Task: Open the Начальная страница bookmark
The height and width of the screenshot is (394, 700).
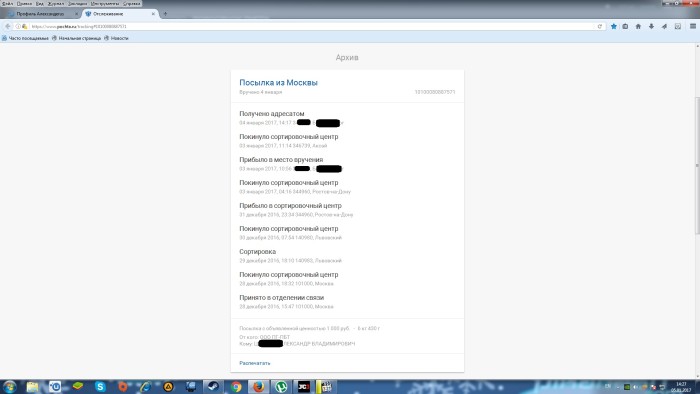Action: [x=76, y=38]
